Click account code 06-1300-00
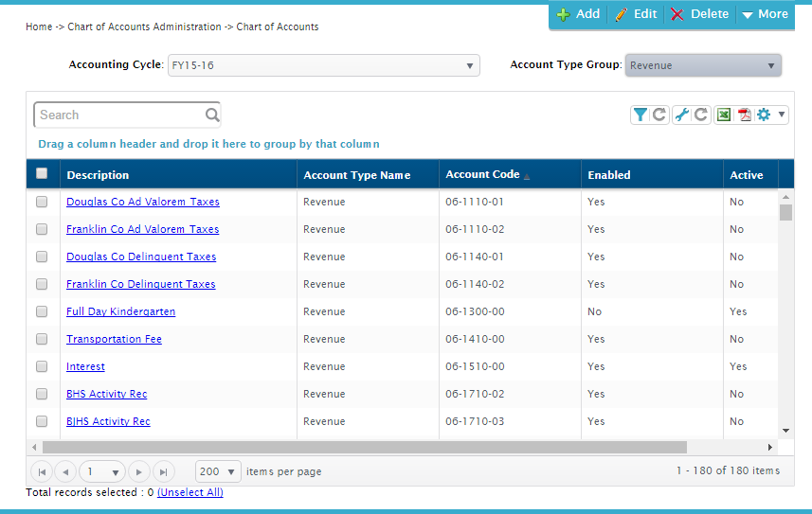The image size is (812, 514). coord(475,311)
